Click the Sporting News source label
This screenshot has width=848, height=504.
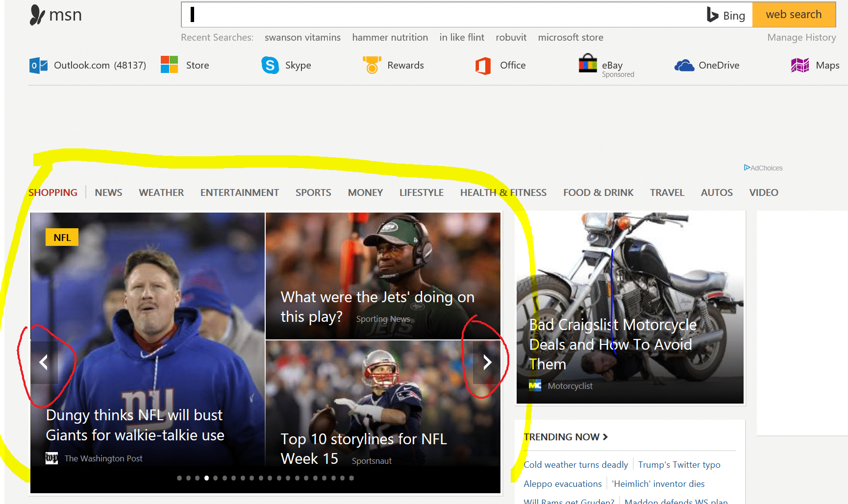[x=383, y=319]
